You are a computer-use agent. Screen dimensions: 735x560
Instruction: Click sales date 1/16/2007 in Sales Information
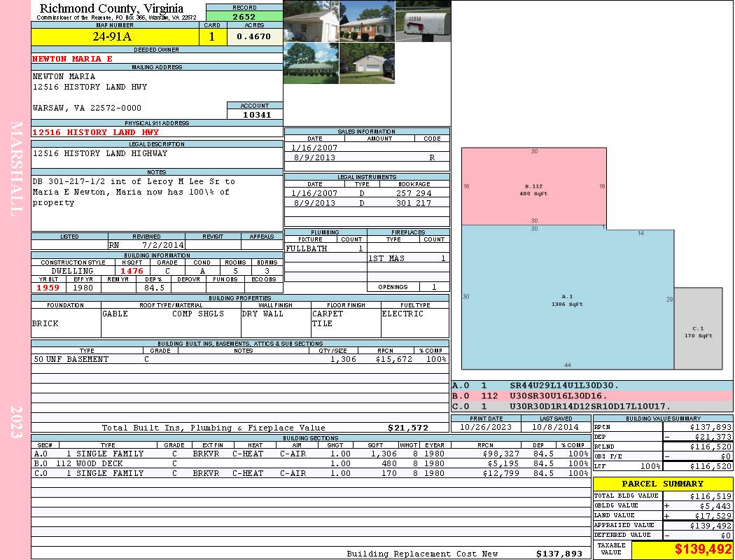pyautogui.click(x=314, y=148)
